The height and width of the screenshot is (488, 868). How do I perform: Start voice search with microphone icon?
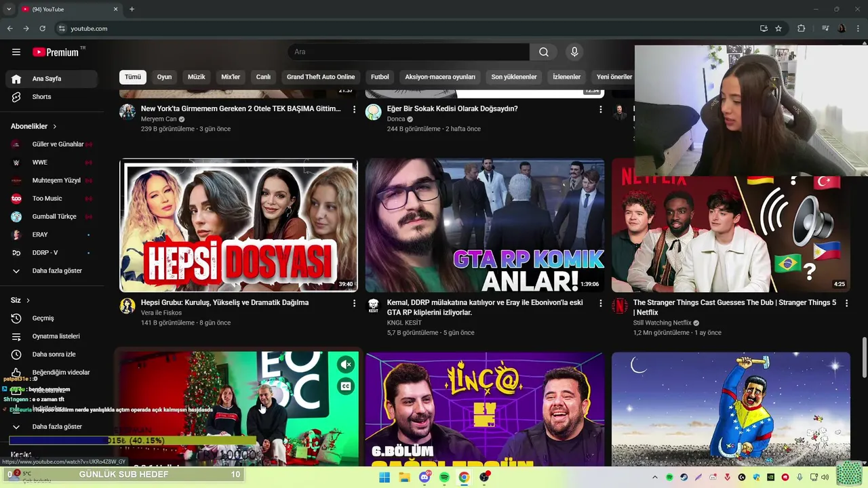point(574,52)
